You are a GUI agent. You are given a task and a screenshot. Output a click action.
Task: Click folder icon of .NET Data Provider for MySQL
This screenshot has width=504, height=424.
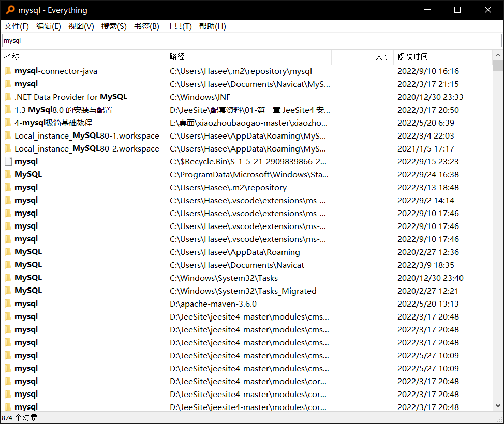[8, 97]
